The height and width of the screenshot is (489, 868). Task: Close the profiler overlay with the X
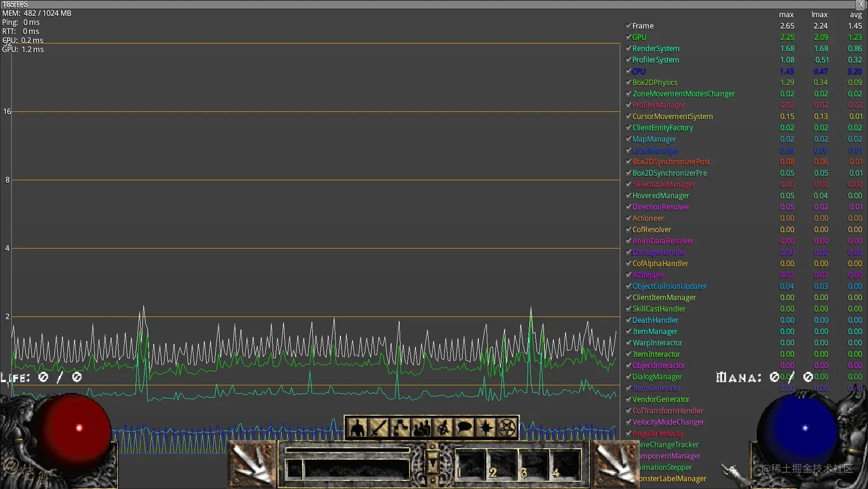point(861,5)
